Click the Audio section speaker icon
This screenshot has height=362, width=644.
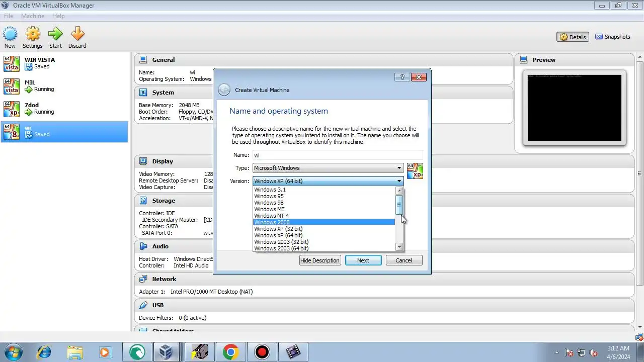click(x=143, y=246)
